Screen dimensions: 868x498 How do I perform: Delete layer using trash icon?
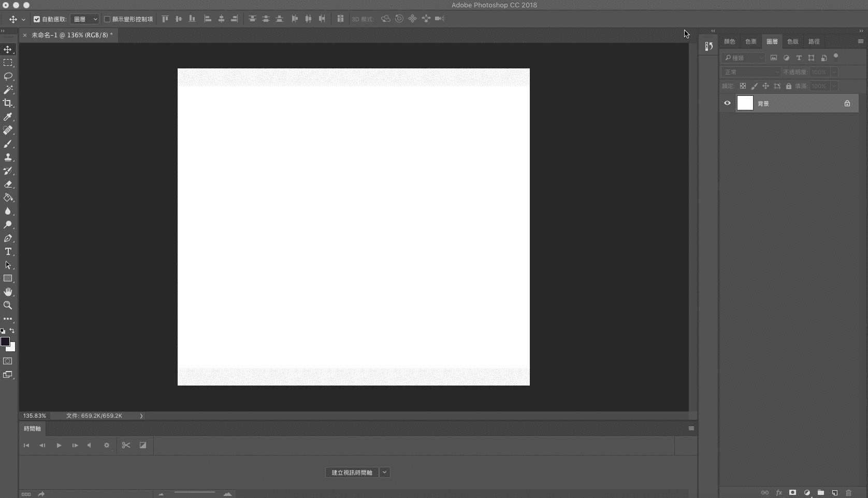pos(848,493)
